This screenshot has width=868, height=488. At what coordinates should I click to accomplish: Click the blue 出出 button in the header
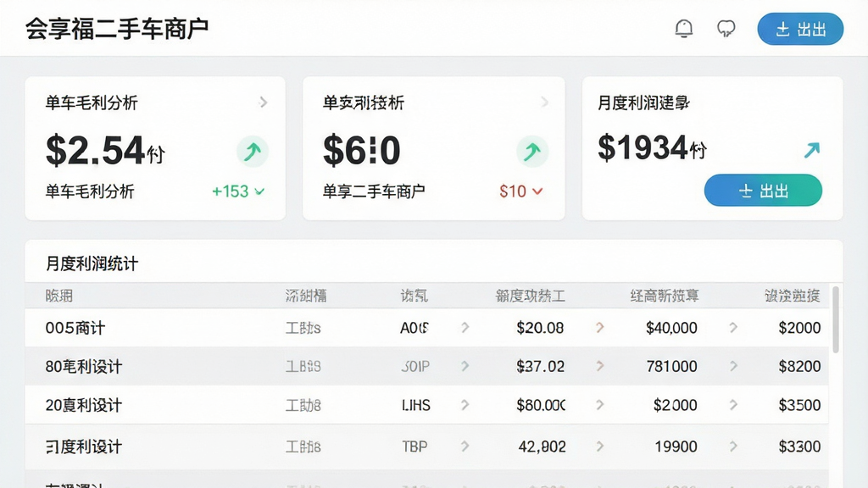tap(800, 29)
